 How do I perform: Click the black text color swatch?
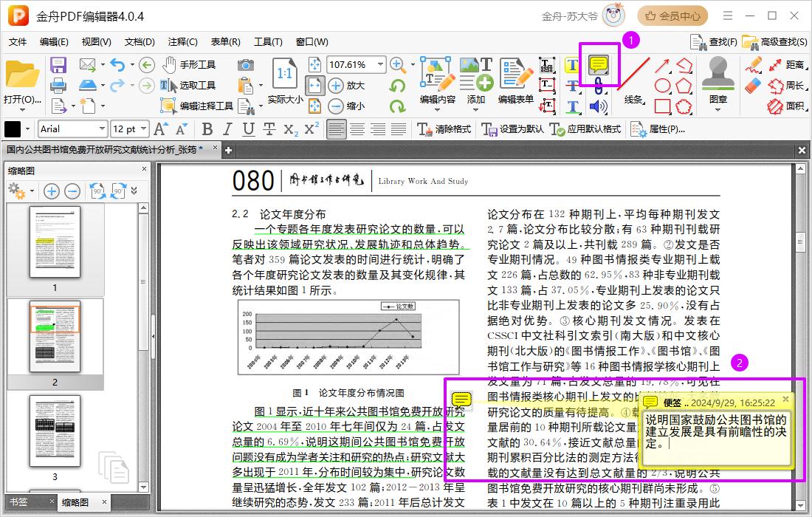(13, 129)
